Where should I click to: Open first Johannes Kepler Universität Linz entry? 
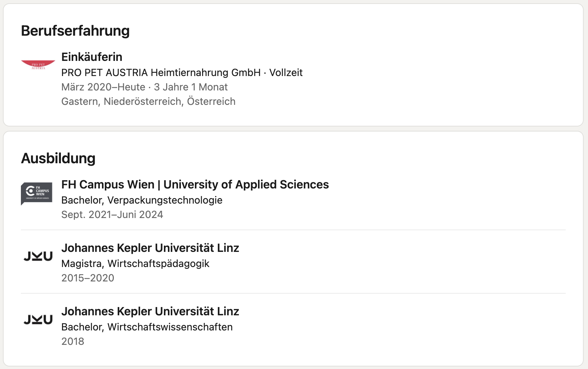[150, 248]
